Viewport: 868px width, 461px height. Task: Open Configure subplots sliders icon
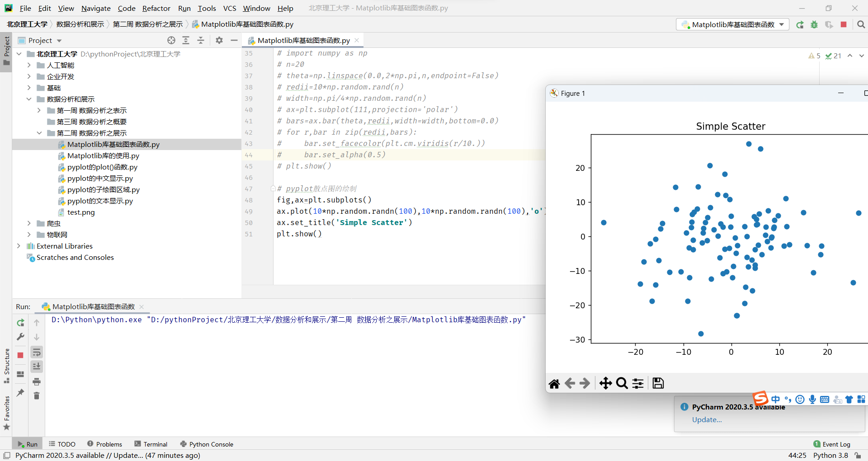click(638, 383)
